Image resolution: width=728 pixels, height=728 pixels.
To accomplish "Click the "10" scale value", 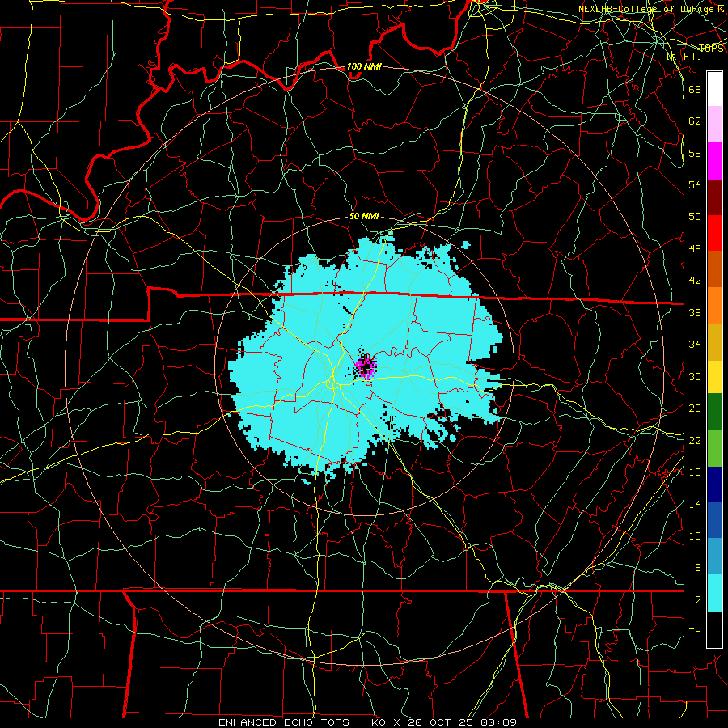I will pos(695,535).
